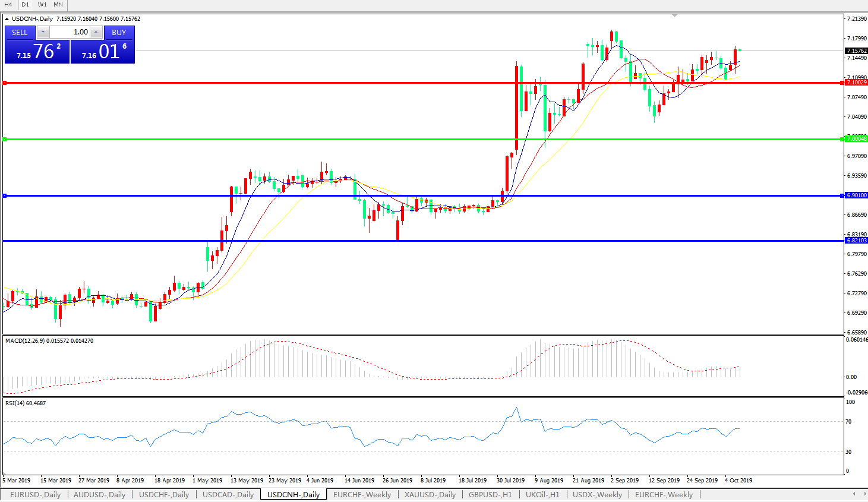
Task: Open the UKOil-,H1 chart tab
Action: tap(542, 494)
